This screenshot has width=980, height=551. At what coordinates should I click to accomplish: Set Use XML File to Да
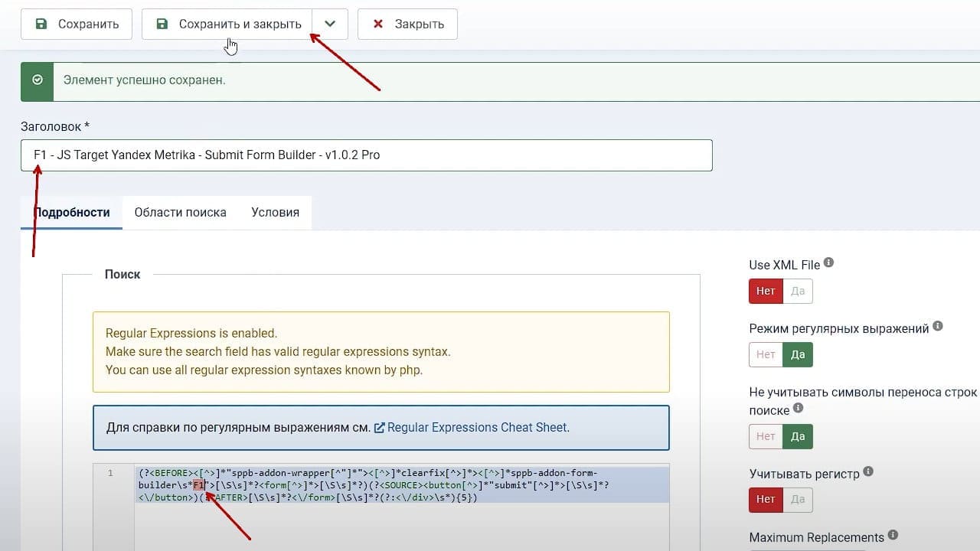coord(798,291)
